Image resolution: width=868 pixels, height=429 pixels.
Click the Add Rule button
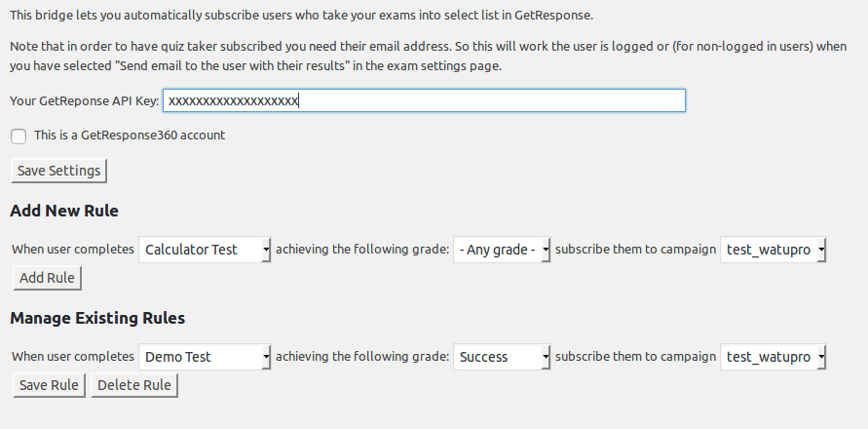[47, 278]
